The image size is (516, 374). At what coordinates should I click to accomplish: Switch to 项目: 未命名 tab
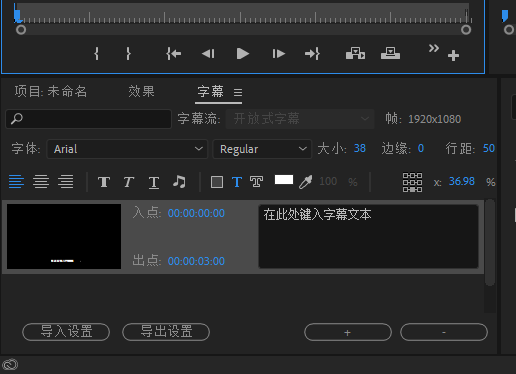[x=51, y=91]
